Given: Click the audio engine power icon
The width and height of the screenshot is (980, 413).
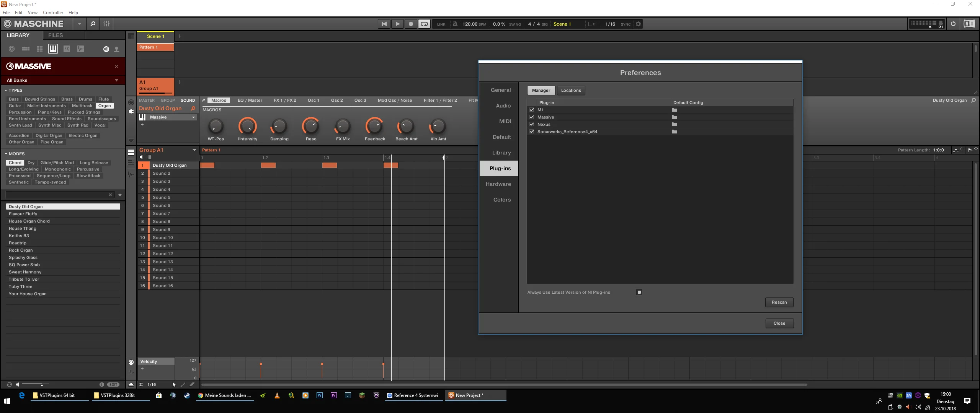Looking at the screenshot, I should pyautogui.click(x=953, y=24).
